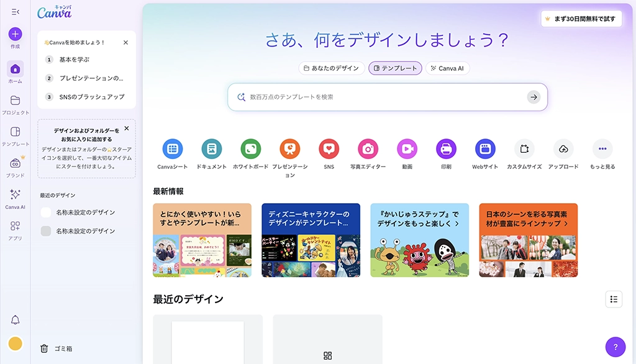Select the Webサイト icon

pyautogui.click(x=485, y=149)
